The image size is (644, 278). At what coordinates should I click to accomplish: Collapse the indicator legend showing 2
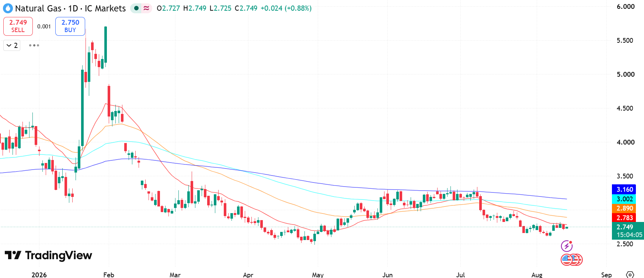(x=12, y=45)
